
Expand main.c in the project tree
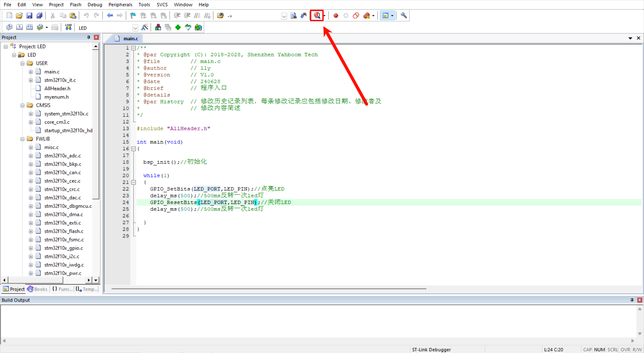click(31, 72)
